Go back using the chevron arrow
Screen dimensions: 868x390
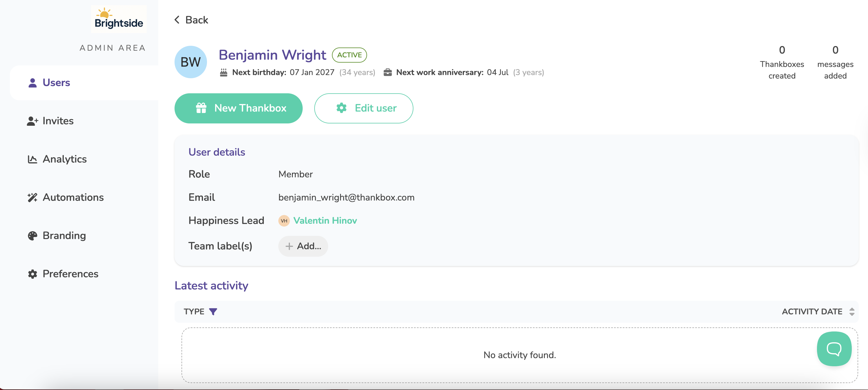(x=177, y=20)
